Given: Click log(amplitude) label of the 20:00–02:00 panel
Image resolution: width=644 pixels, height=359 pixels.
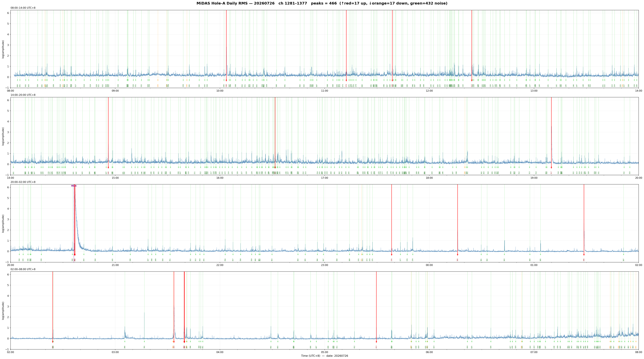Looking at the screenshot, I should click(3, 223).
